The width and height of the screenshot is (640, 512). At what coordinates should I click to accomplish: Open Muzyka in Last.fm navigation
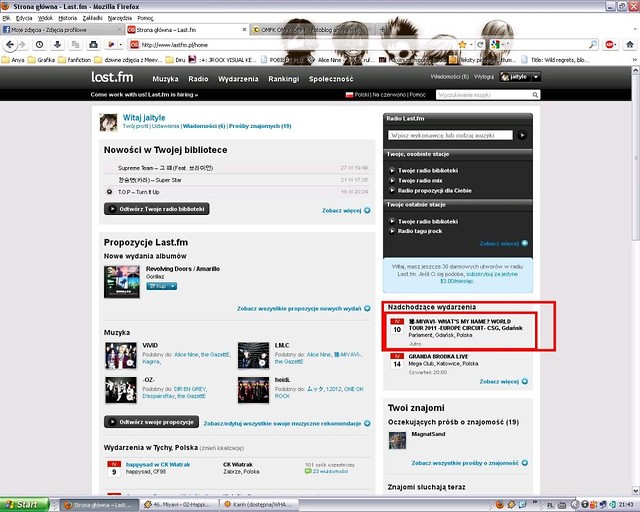pyautogui.click(x=165, y=79)
